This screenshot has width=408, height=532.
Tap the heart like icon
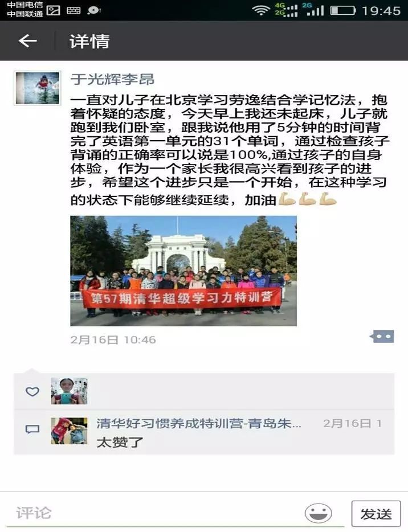click(32, 391)
